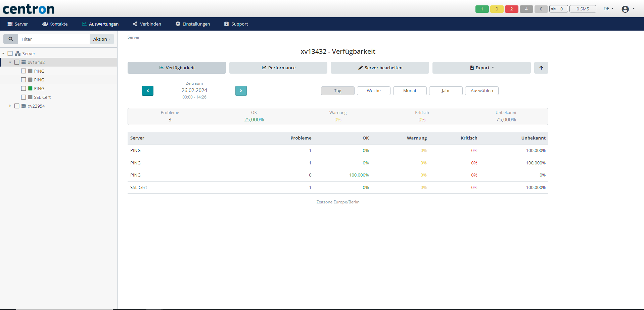Follow the Server breadcrumb link
This screenshot has height=310, width=644.
tap(133, 37)
